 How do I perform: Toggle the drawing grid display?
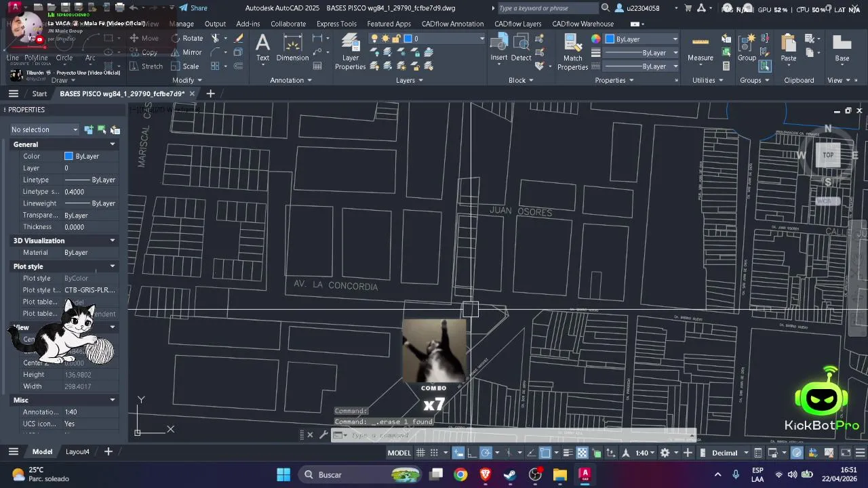pyautogui.click(x=420, y=453)
